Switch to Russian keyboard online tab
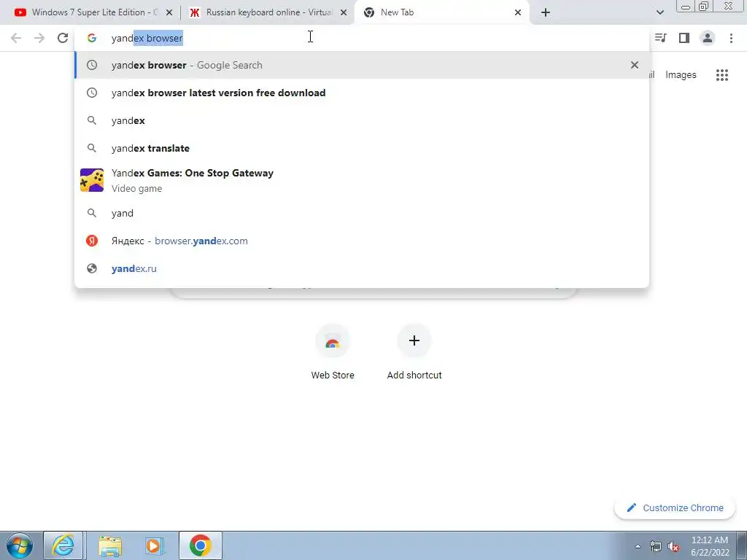747x560 pixels. click(268, 12)
